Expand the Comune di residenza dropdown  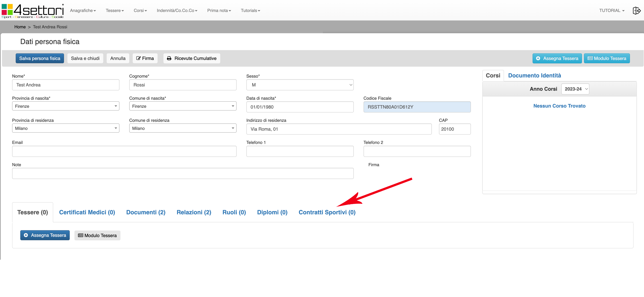pos(182,128)
